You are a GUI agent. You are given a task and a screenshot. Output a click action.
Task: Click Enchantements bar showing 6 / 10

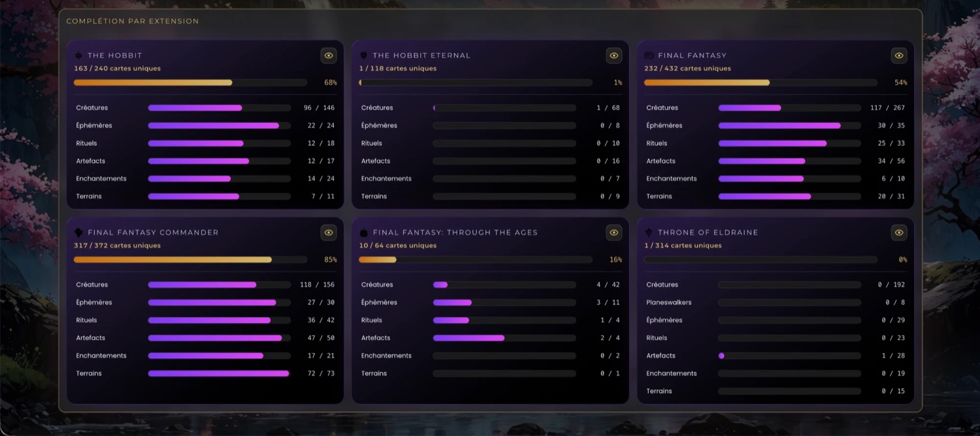point(790,178)
